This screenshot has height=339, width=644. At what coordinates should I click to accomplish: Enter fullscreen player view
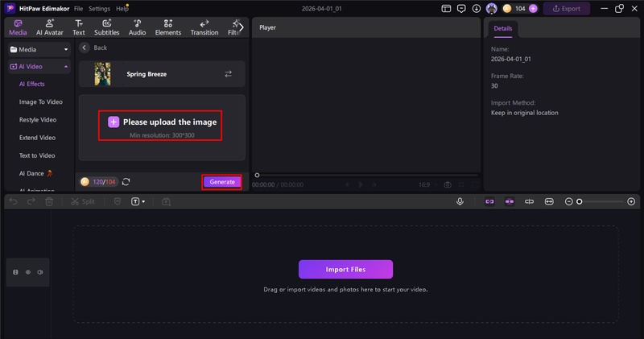(475, 184)
